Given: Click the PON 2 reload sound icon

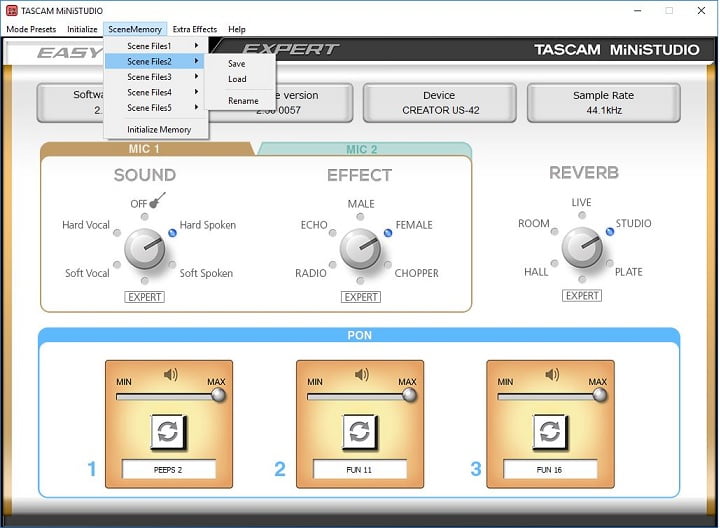Looking at the screenshot, I should 360,431.
